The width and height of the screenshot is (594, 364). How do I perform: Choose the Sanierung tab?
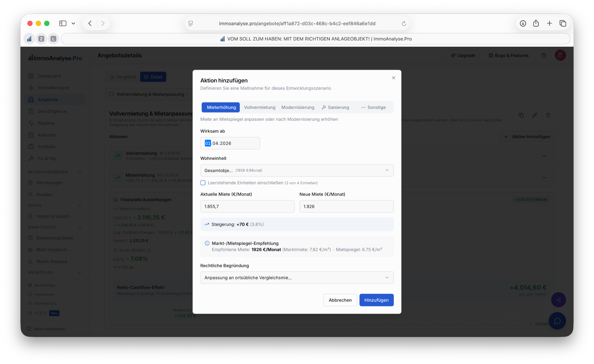tap(335, 107)
